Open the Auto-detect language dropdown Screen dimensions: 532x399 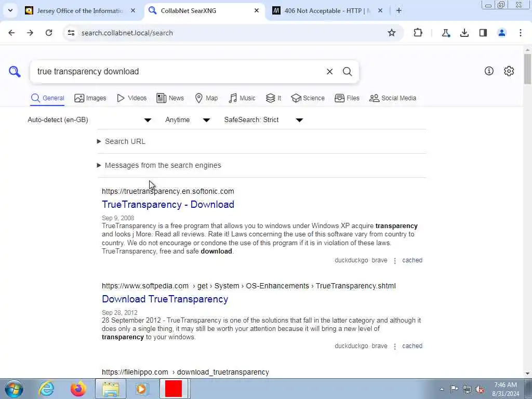pyautogui.click(x=89, y=120)
